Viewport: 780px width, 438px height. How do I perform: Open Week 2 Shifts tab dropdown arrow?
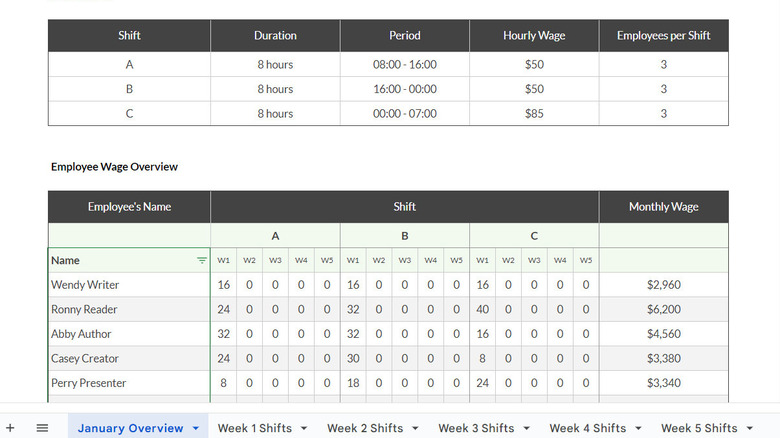coord(414,429)
